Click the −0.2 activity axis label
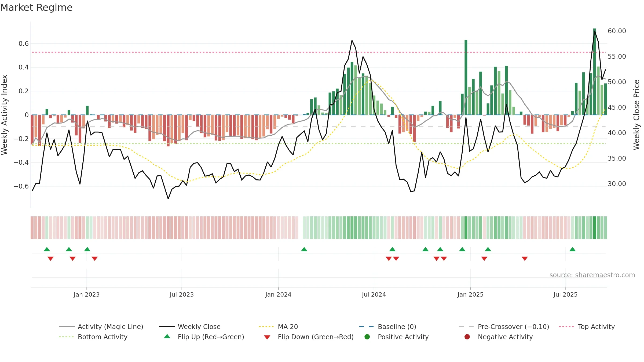This screenshot has width=644, height=362. (21, 139)
